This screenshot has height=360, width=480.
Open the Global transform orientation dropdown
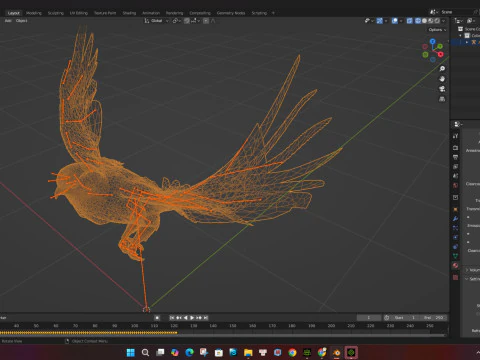coord(157,21)
